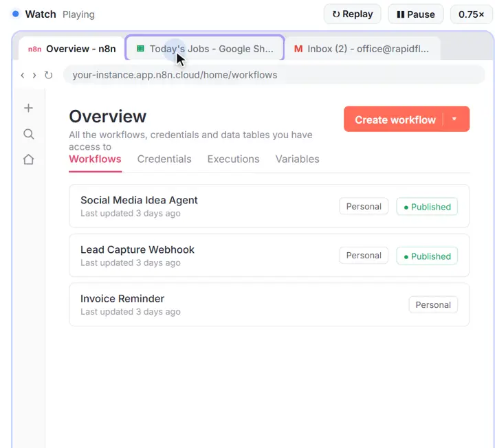Select the Workflows tab
Image resolution: width=495 pixels, height=448 pixels.
click(x=95, y=159)
